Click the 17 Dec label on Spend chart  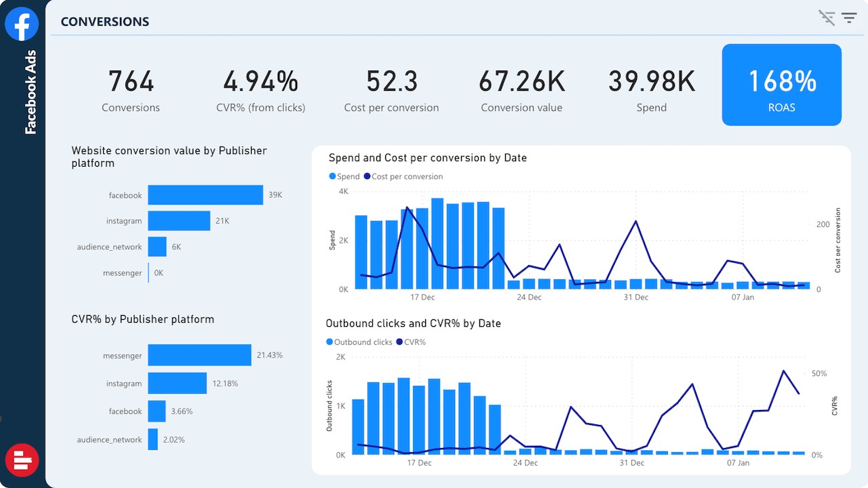click(x=422, y=298)
